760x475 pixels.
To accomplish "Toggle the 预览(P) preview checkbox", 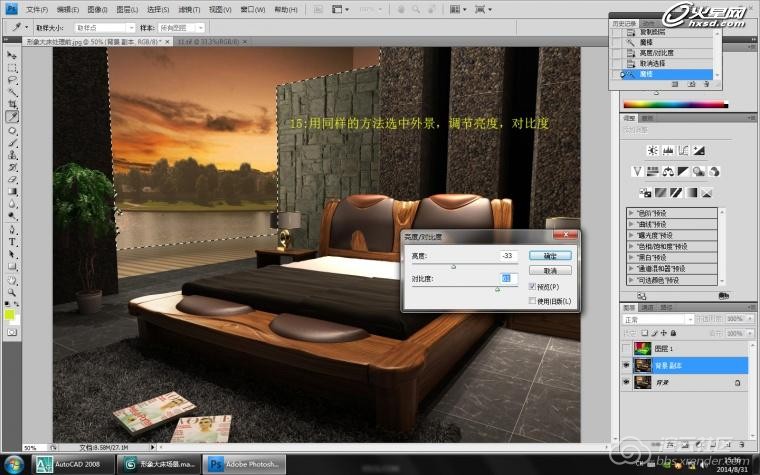I will [x=532, y=286].
